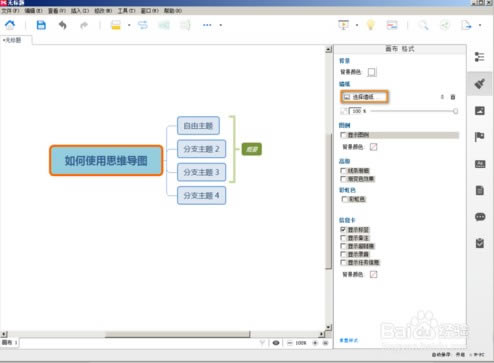Start presentation mode from the toolbar

[343, 25]
